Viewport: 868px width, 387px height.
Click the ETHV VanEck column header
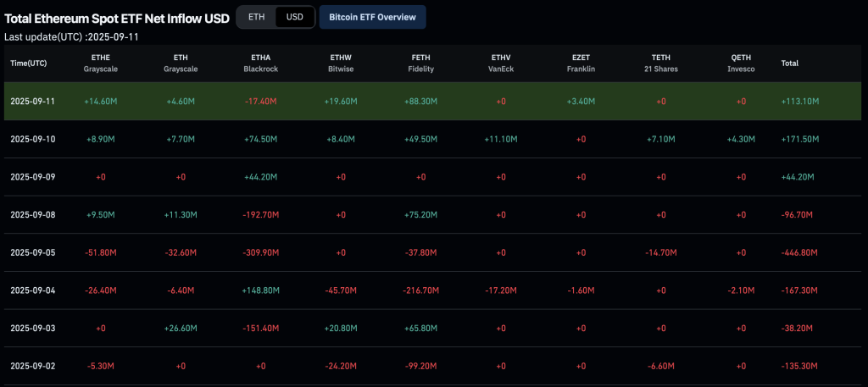[501, 63]
